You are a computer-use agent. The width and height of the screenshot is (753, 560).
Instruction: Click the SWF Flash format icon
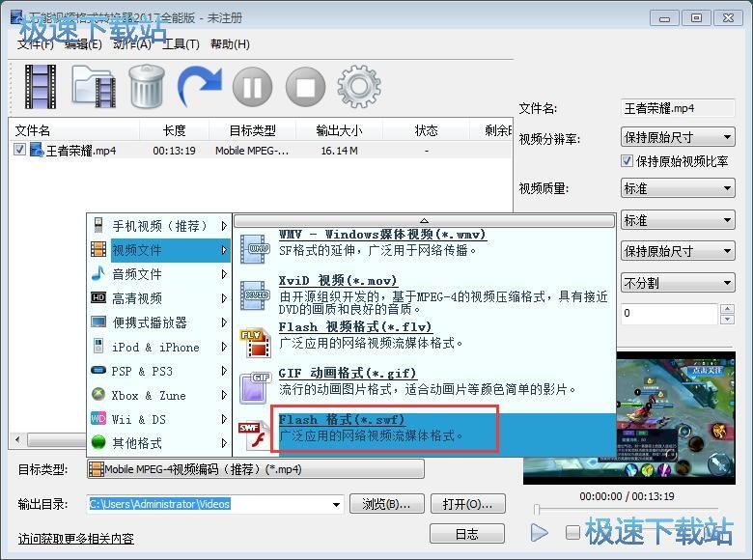(x=253, y=434)
